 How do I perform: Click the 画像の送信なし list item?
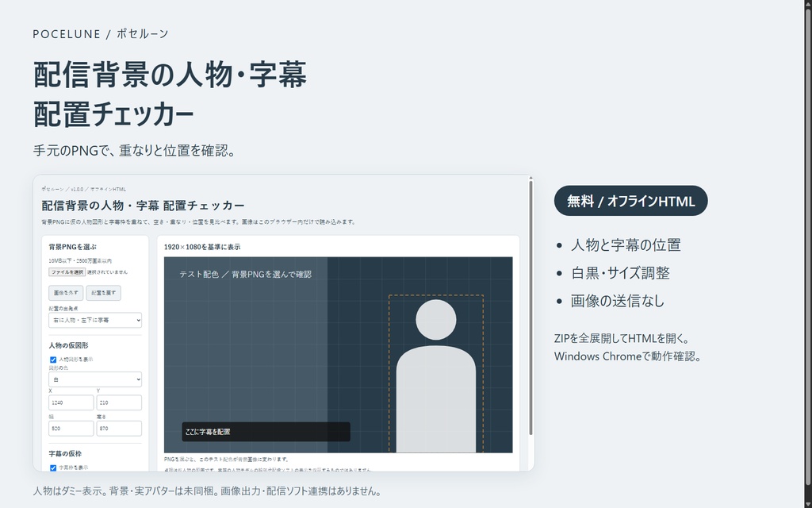point(617,301)
